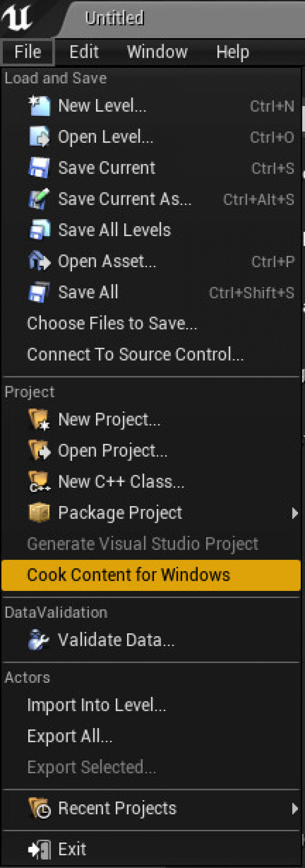305x868 pixels.
Task: Click the Save All Levels icon
Action: 39,230
